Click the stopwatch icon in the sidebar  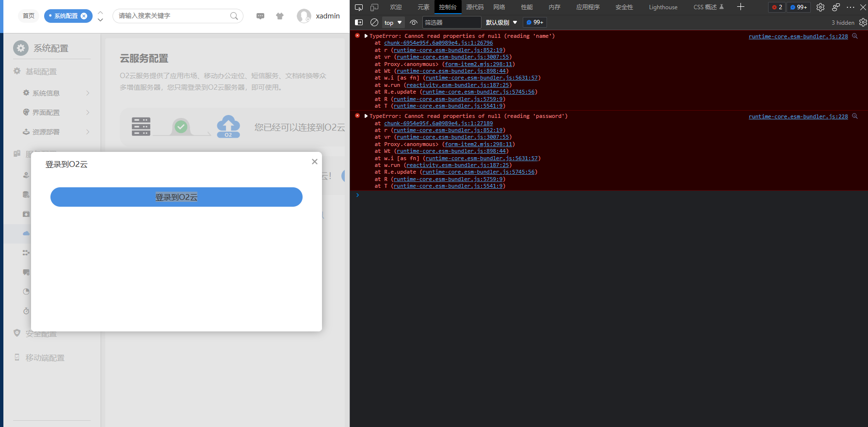click(x=26, y=311)
